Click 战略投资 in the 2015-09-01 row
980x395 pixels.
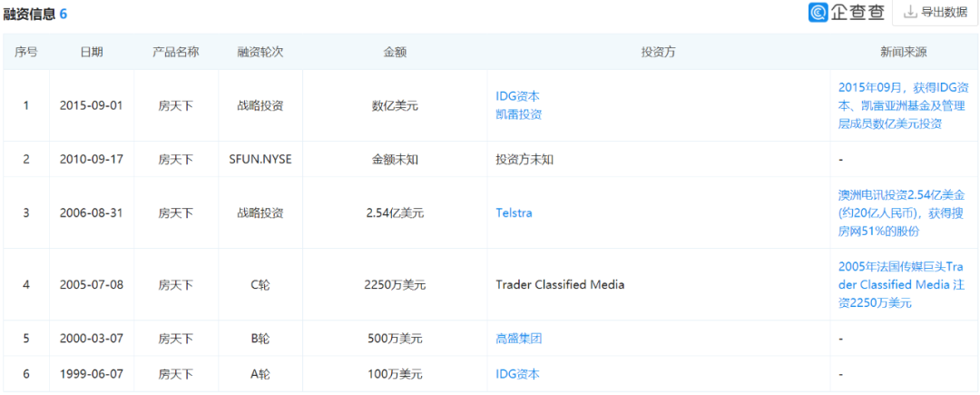tap(260, 105)
